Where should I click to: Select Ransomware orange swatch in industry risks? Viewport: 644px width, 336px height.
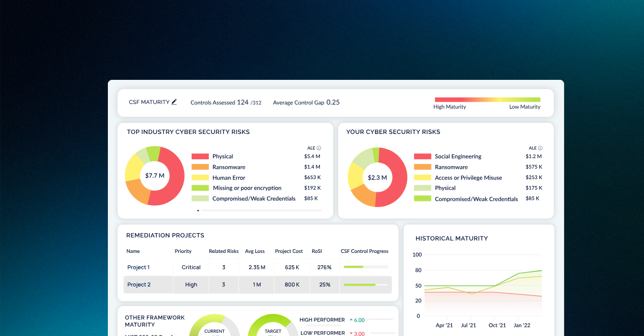click(200, 167)
